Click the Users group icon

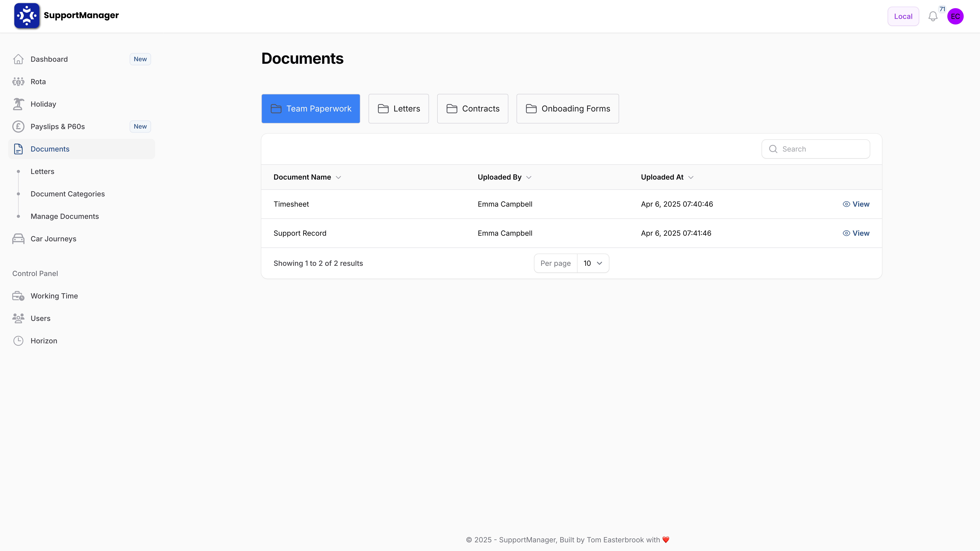tap(18, 318)
